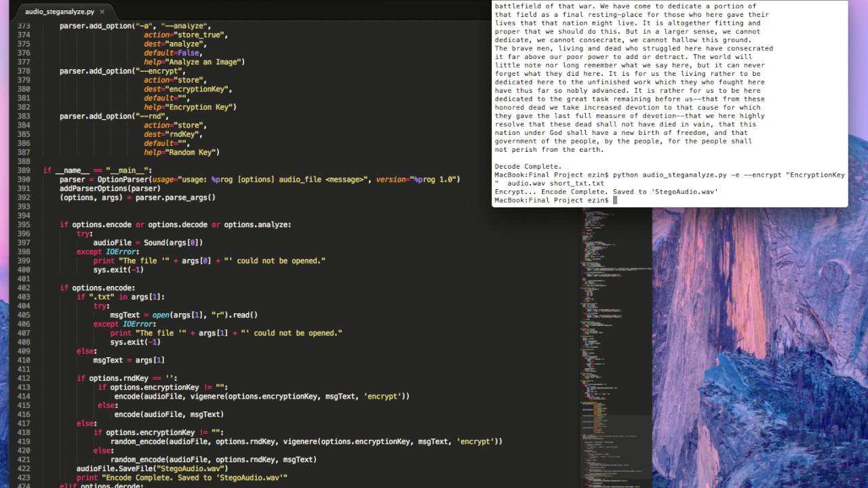Click 'msgText = open(args[1], "r").read()' line
This screenshot has width=868, height=488.
pos(184,314)
